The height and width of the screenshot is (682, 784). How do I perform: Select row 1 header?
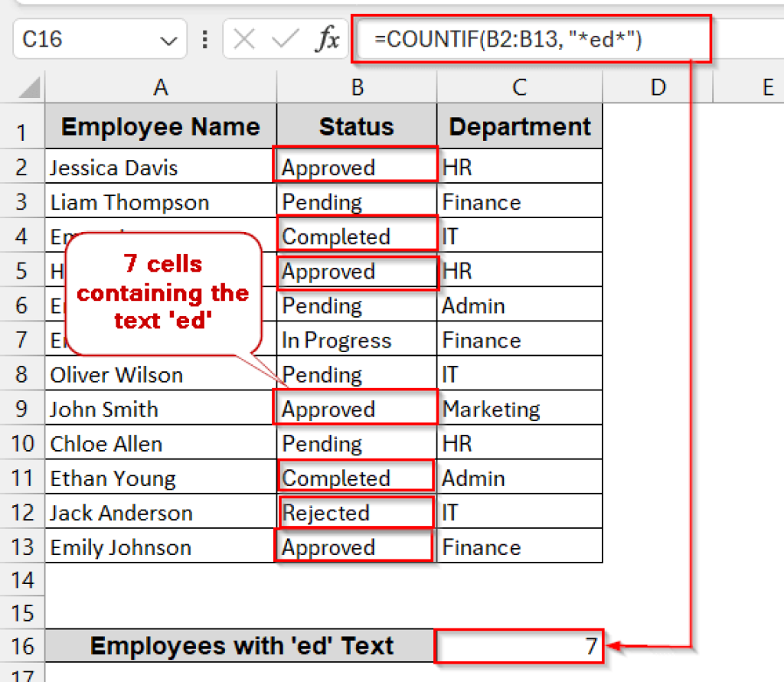(23, 126)
